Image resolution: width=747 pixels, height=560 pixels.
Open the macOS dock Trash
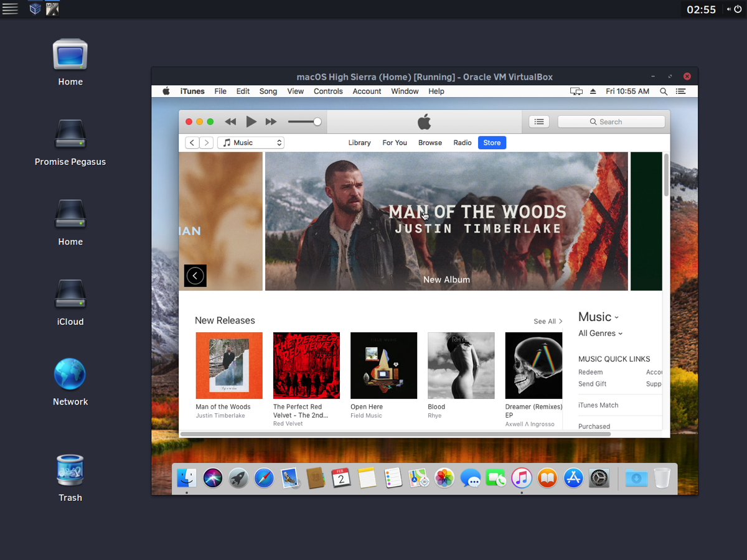(662, 478)
